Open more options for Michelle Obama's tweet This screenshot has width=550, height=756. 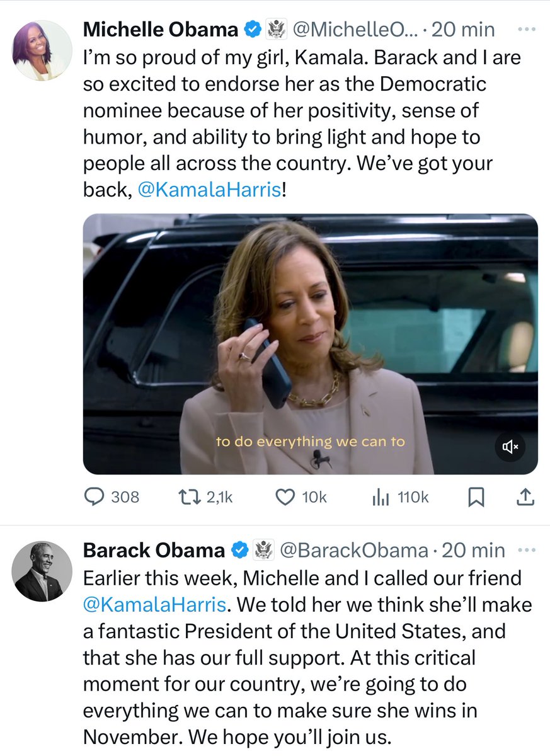526,29
